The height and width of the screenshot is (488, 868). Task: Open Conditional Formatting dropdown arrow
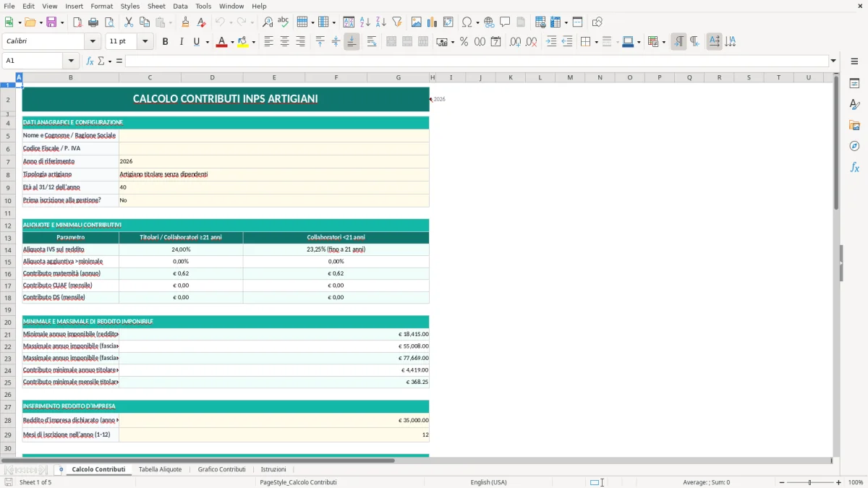click(663, 42)
